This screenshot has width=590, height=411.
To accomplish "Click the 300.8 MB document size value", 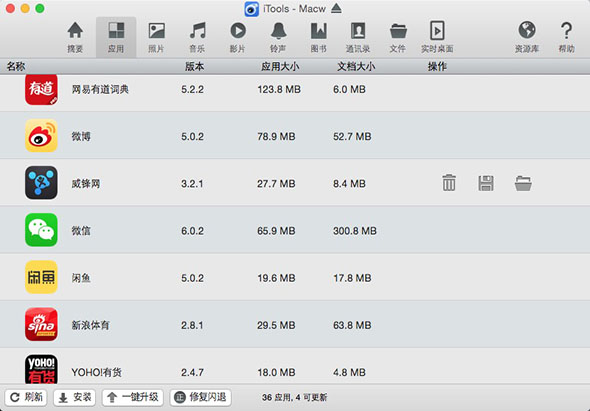I will (x=354, y=231).
